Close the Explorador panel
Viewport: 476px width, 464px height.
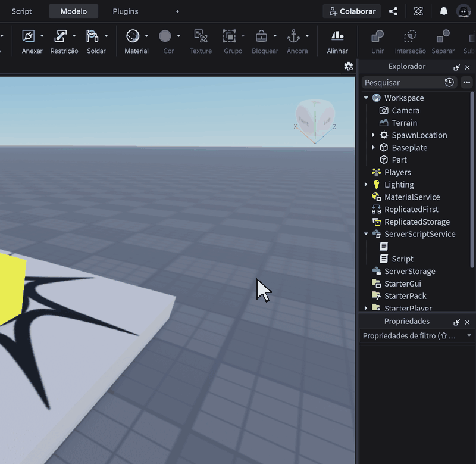point(467,67)
